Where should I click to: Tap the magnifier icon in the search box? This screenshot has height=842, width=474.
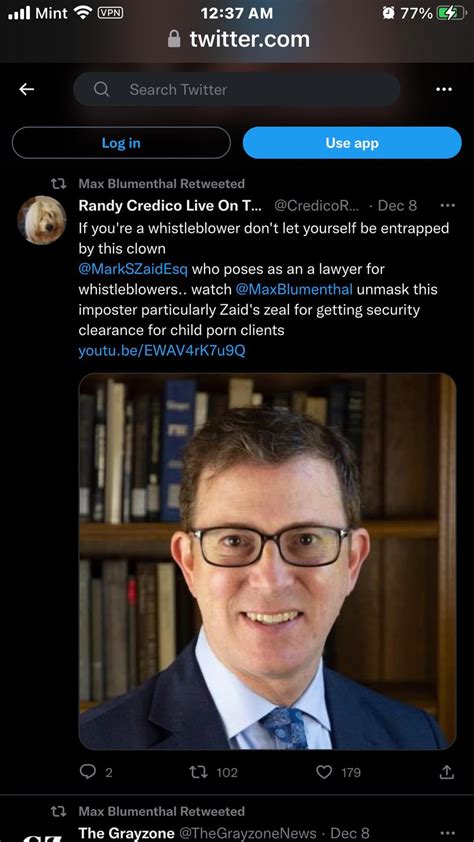coord(101,90)
